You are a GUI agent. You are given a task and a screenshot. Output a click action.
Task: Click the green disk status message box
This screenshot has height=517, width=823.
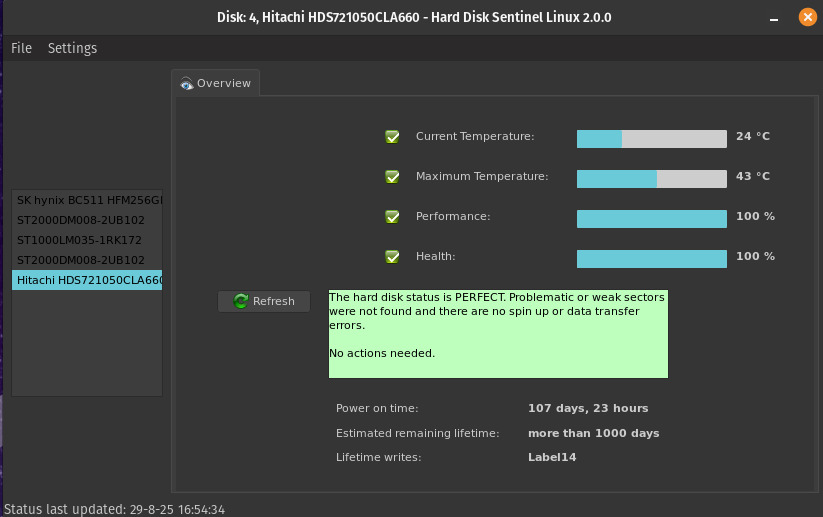[x=498, y=334]
